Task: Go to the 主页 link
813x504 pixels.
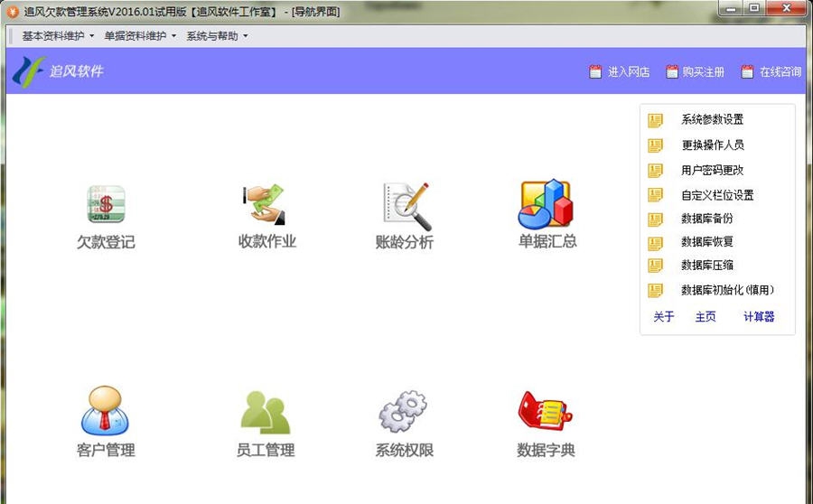Action: coord(706,317)
